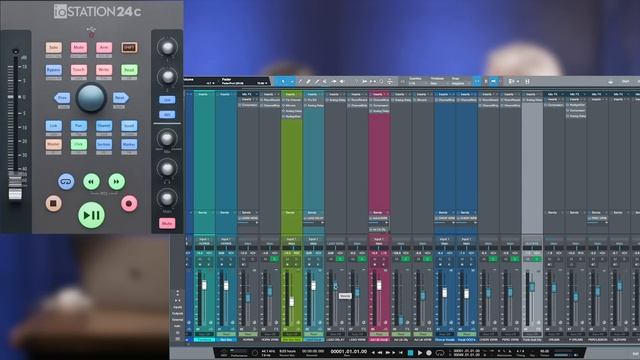The width and height of the screenshot is (640, 360).
Task: Select the Pan mode button
Action: pyautogui.click(x=78, y=126)
